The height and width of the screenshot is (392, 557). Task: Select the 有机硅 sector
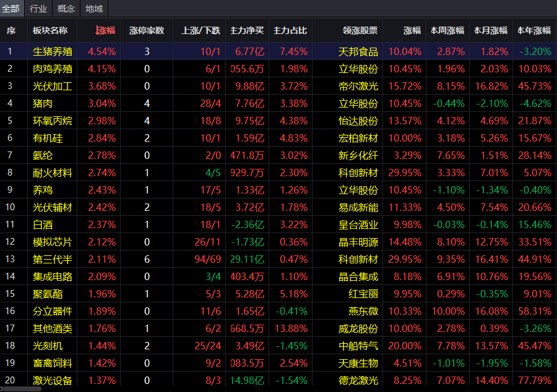48,138
